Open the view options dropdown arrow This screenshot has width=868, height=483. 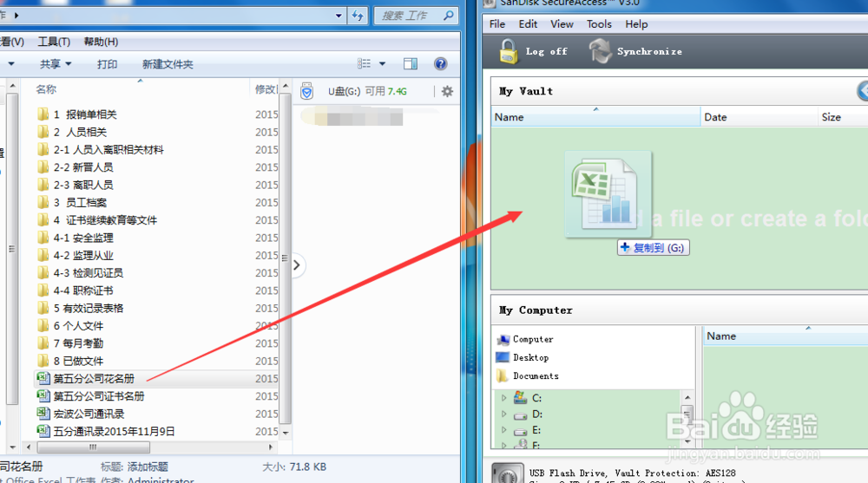click(x=382, y=63)
